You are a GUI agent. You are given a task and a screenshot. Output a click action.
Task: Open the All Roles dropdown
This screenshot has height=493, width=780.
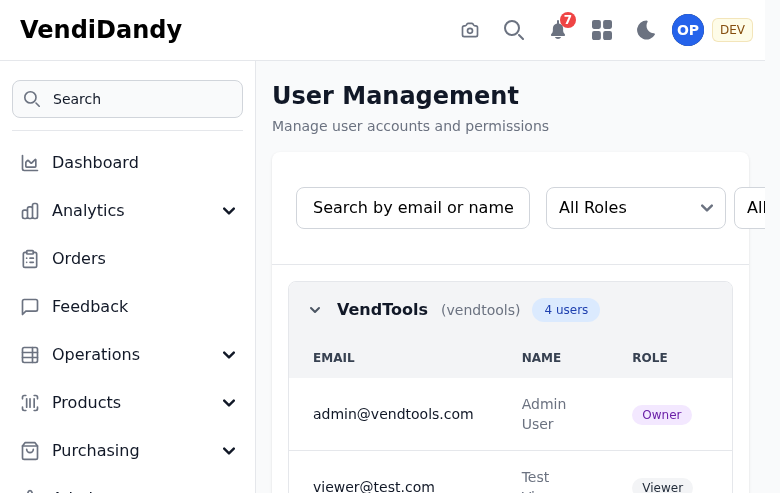tap(636, 208)
